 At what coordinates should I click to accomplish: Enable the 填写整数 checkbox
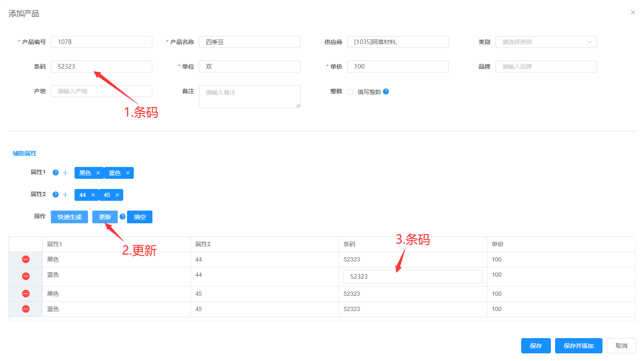click(x=350, y=92)
